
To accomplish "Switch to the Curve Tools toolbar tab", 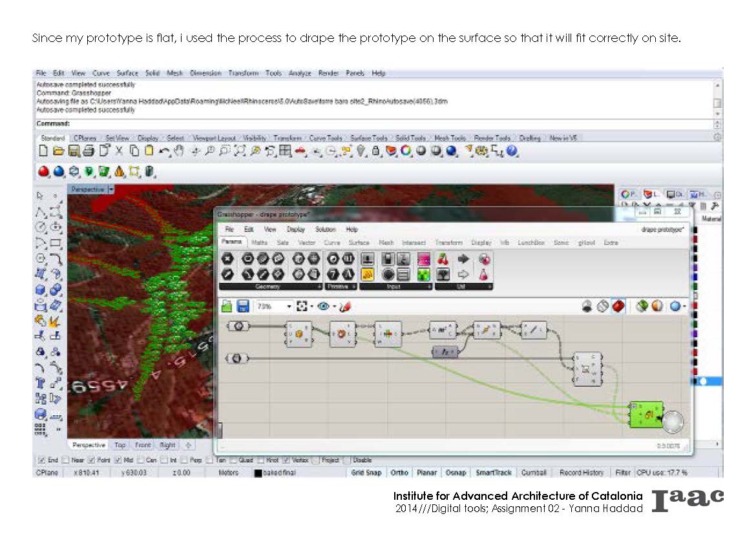I will click(326, 138).
